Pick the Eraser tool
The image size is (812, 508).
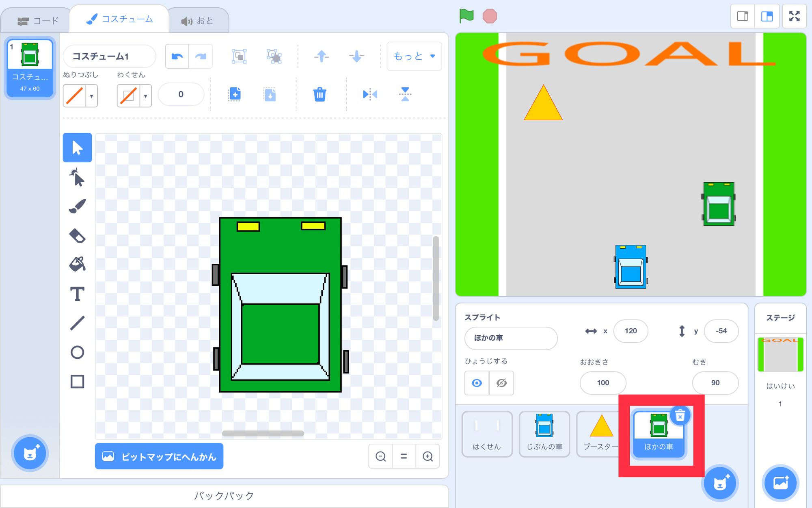(x=77, y=236)
